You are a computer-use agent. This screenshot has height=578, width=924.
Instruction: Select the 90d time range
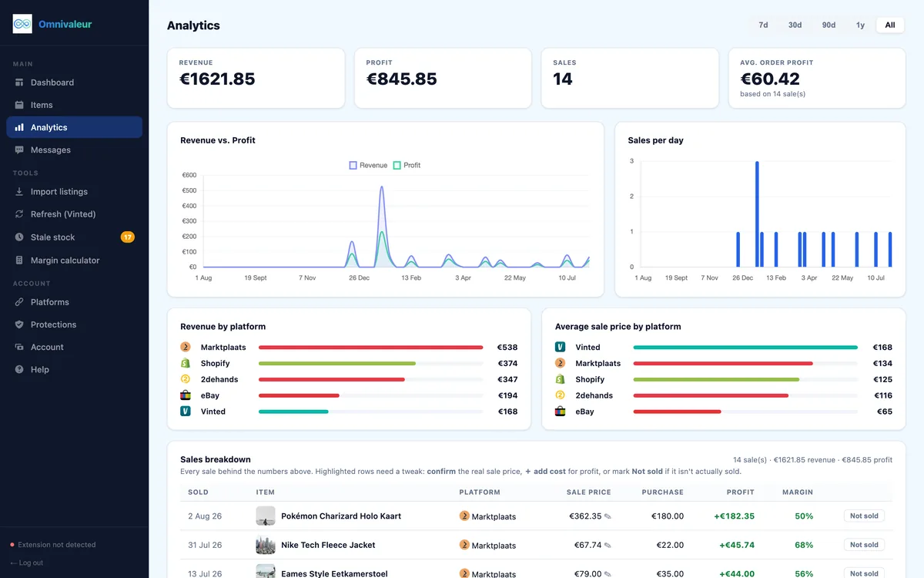[829, 25]
